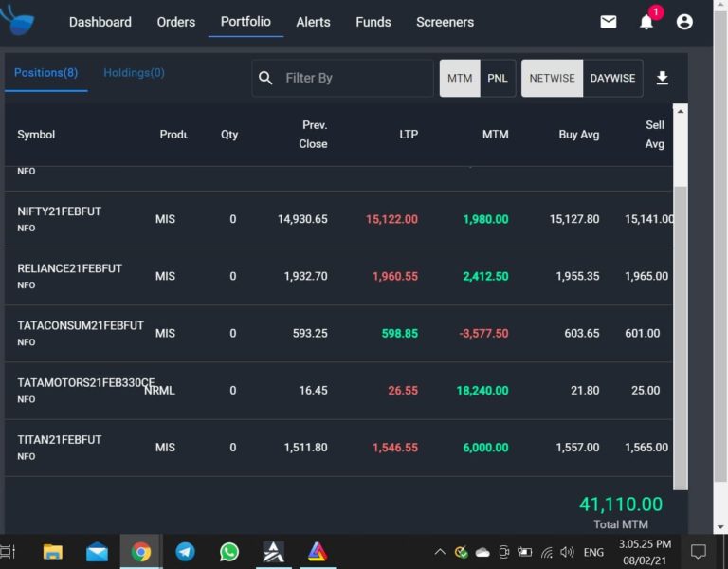Screen dimensions: 728x569
Task: Click MTM value 2,412.50
Action: [485, 276]
